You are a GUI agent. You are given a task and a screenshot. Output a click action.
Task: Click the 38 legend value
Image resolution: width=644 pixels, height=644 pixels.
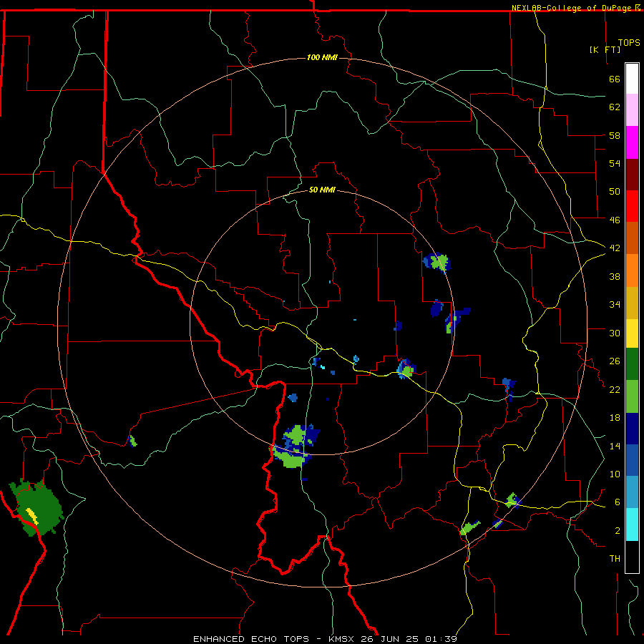(x=615, y=276)
